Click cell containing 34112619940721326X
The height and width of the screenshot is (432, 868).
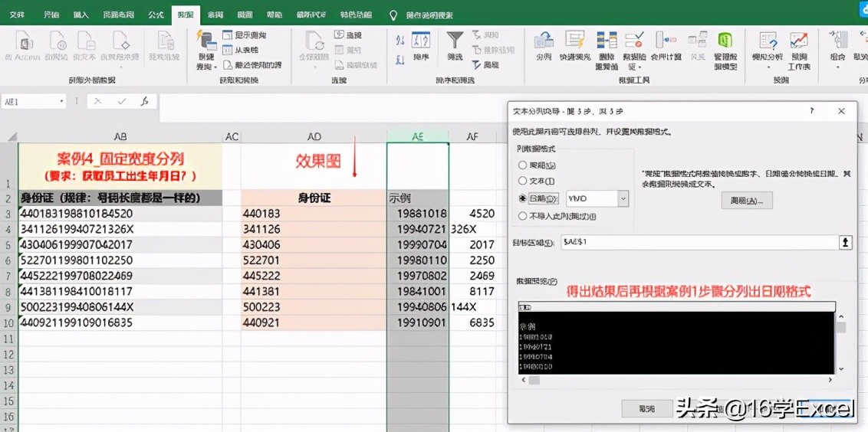click(x=120, y=229)
